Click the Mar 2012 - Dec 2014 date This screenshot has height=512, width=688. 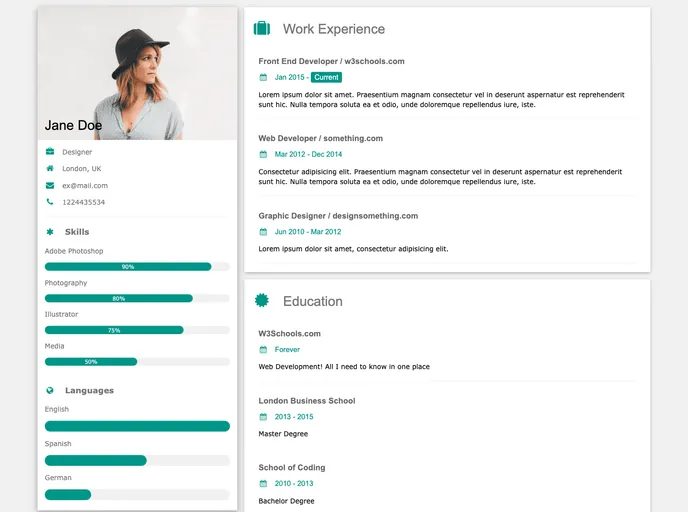click(x=308, y=154)
